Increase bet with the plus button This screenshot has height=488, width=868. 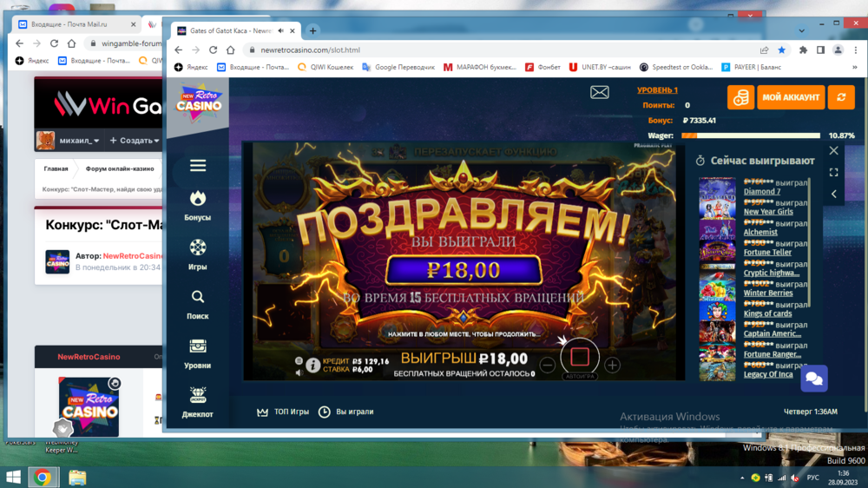click(x=612, y=366)
